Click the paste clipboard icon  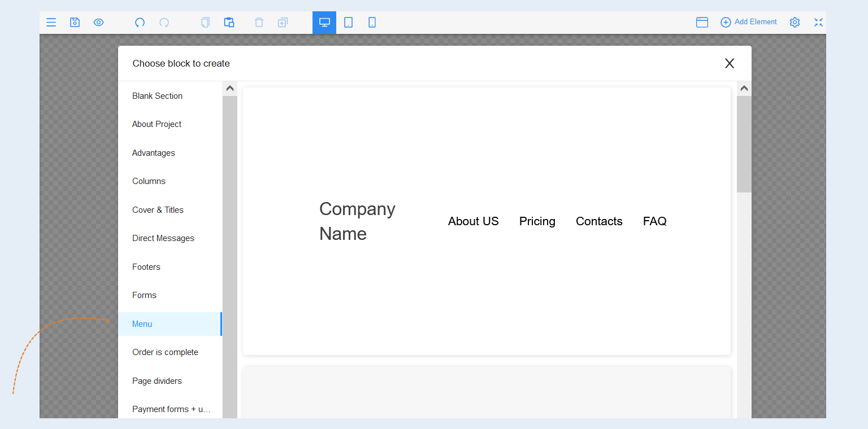(x=229, y=23)
